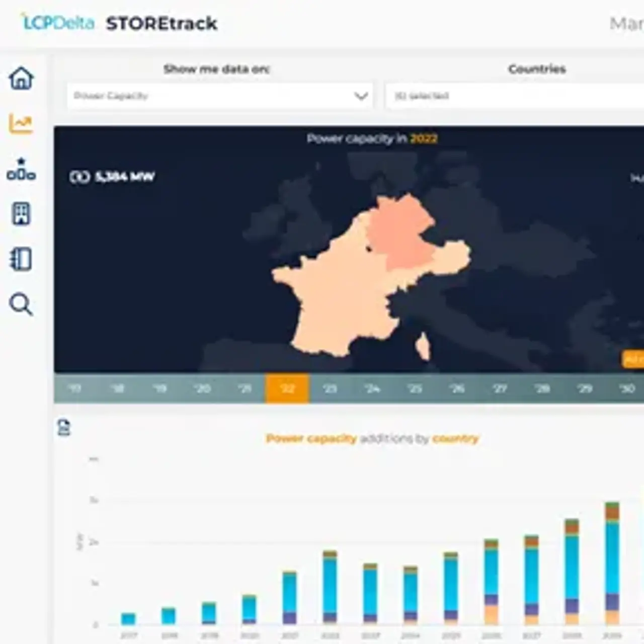
Task: Open the notebook sidebar icon
Action: tap(21, 259)
